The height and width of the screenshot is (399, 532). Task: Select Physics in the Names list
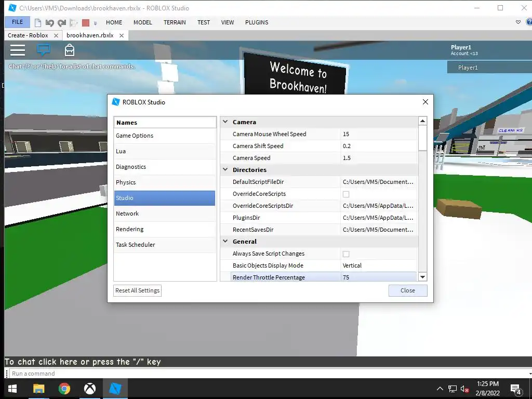click(165, 182)
